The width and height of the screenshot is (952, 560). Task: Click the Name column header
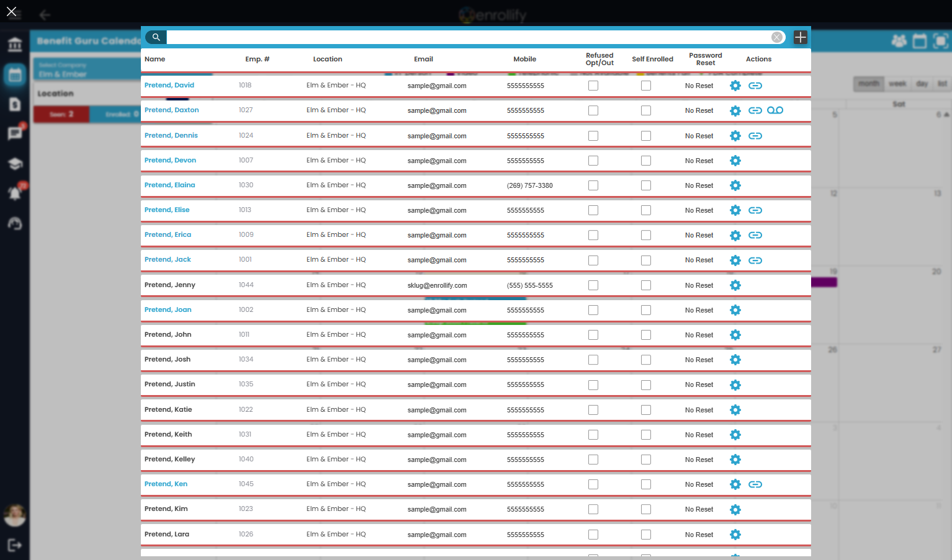155,60
